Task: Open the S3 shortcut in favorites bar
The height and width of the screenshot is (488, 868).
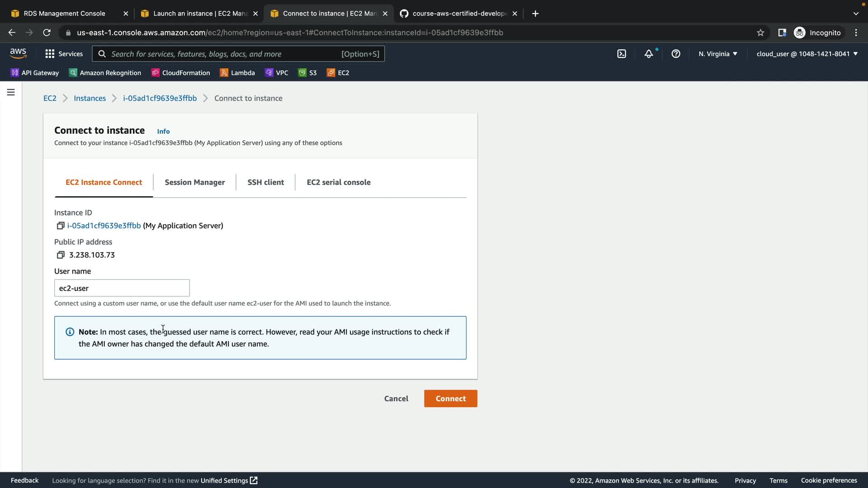Action: (x=307, y=73)
